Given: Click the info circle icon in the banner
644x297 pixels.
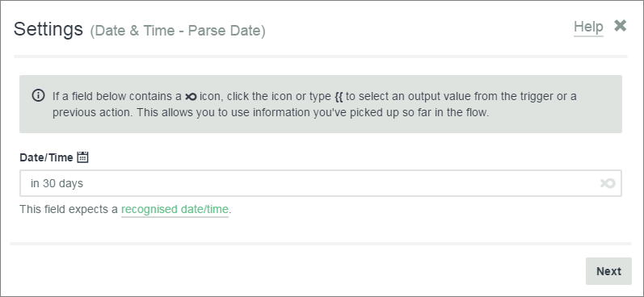Looking at the screenshot, I should click(38, 96).
